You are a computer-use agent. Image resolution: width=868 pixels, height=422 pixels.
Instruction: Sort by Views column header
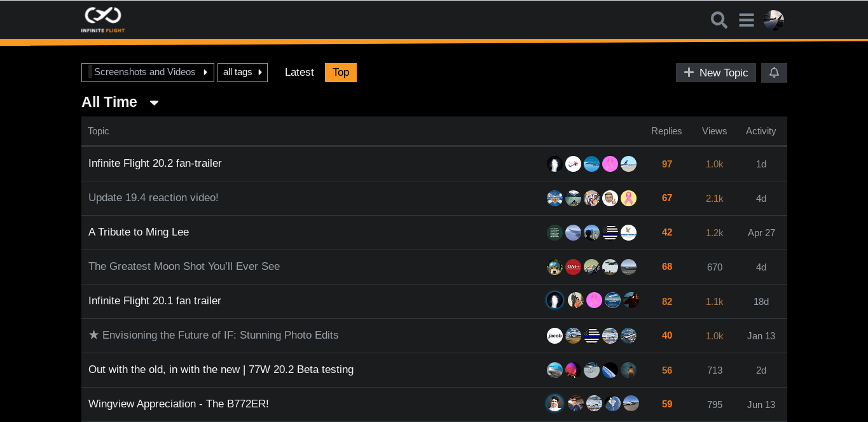click(x=715, y=131)
